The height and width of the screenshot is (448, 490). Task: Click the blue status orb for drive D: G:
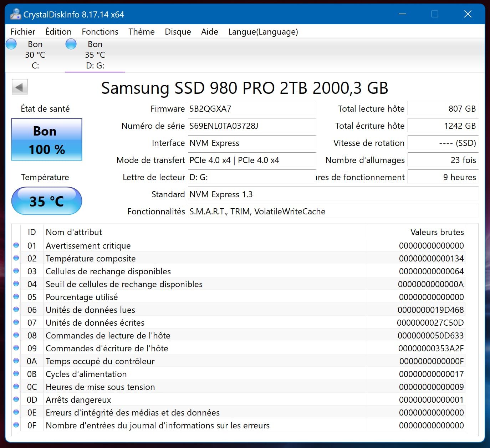point(71,44)
